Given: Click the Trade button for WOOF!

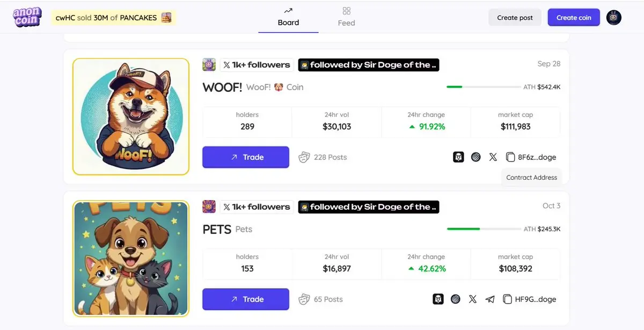Looking at the screenshot, I should (246, 157).
